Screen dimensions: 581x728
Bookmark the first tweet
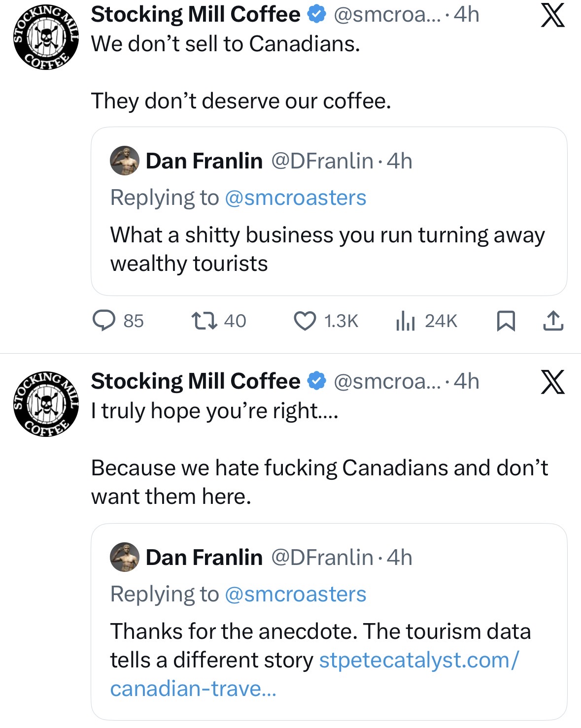point(506,321)
